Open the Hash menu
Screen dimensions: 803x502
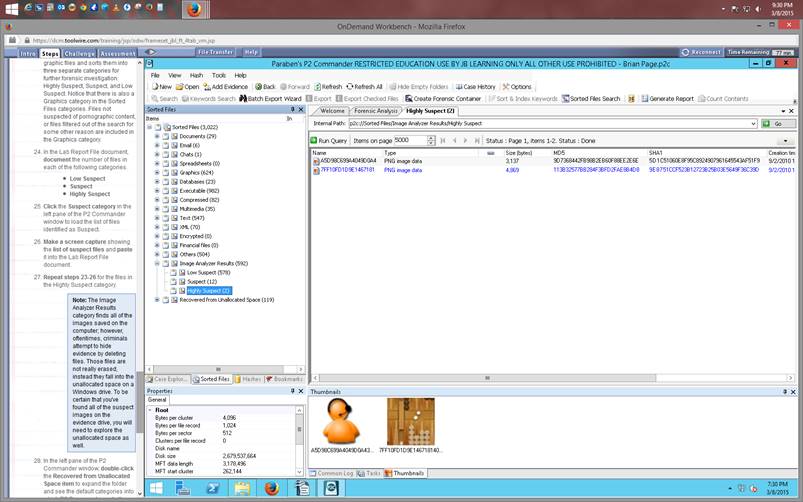click(x=196, y=75)
